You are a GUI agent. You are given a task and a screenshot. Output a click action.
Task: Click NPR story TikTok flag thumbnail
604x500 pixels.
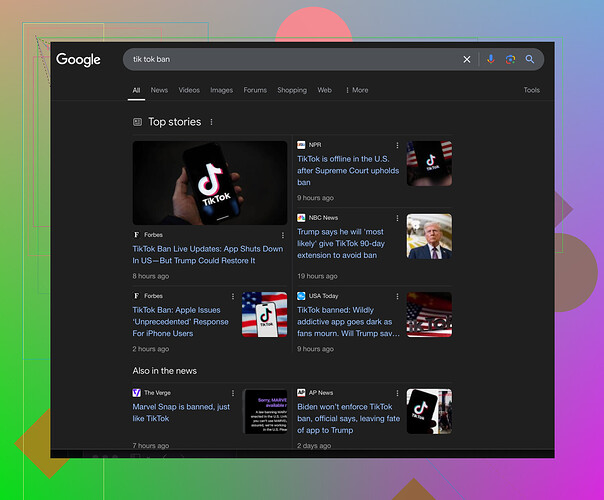(429, 164)
